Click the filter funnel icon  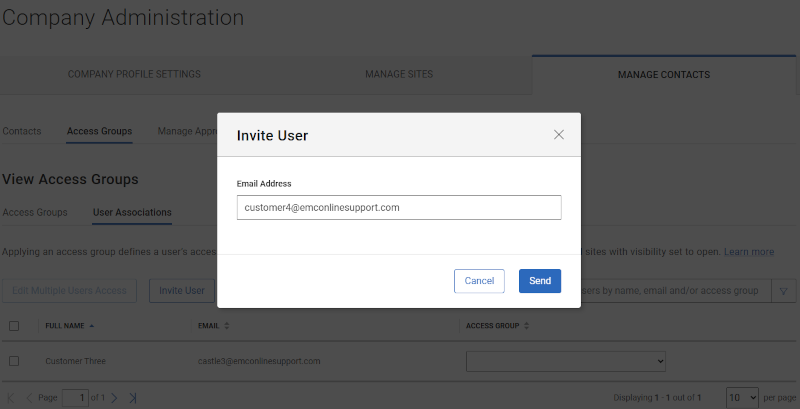[783, 291]
